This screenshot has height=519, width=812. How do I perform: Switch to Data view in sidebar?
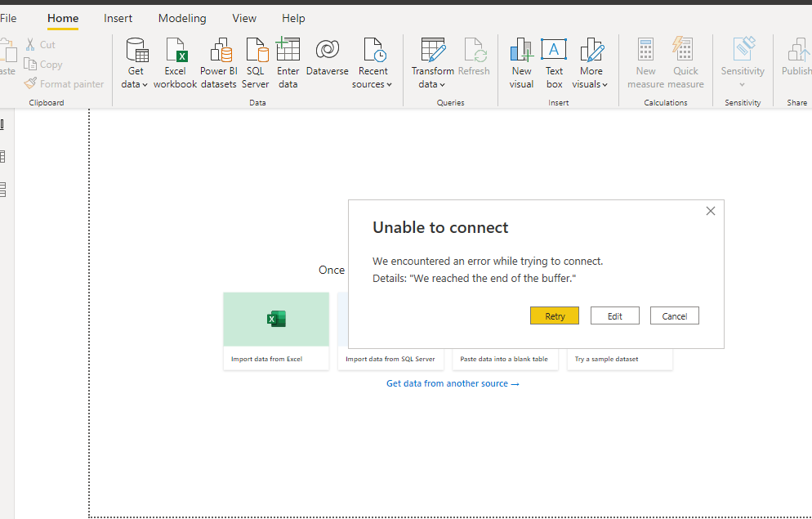[x=2, y=156]
